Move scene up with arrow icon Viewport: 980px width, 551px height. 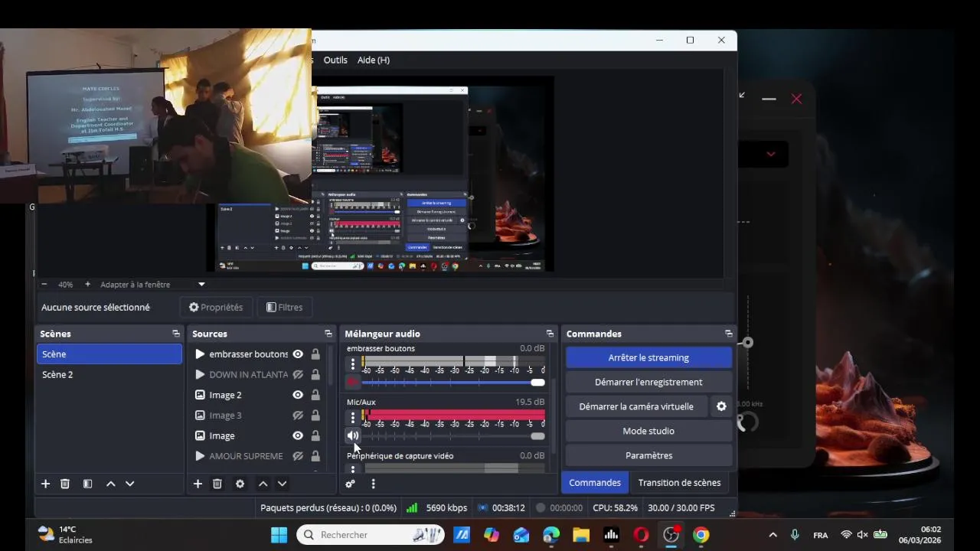(110, 484)
